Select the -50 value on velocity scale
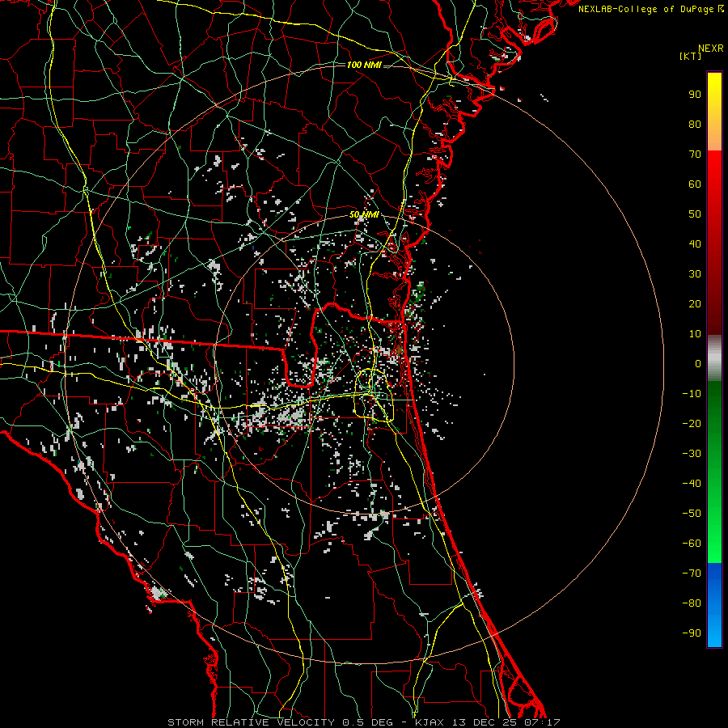Screen dimensions: 728x728 click(692, 514)
